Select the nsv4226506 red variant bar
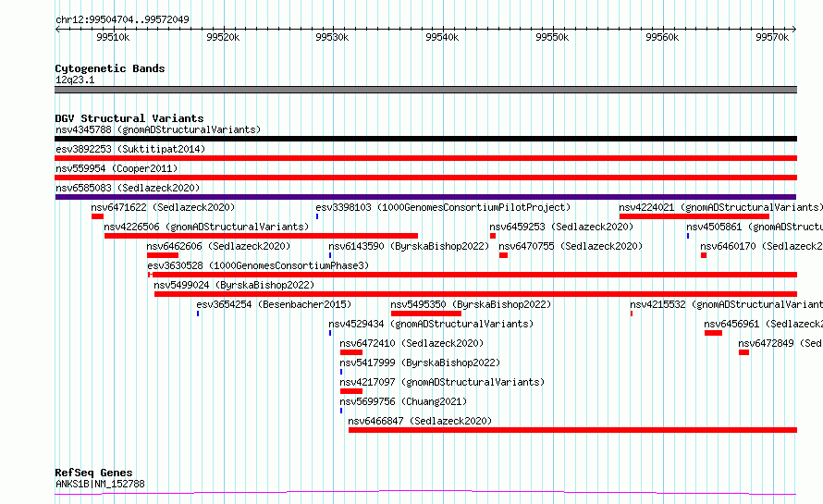The height and width of the screenshot is (504, 823). coord(262,236)
